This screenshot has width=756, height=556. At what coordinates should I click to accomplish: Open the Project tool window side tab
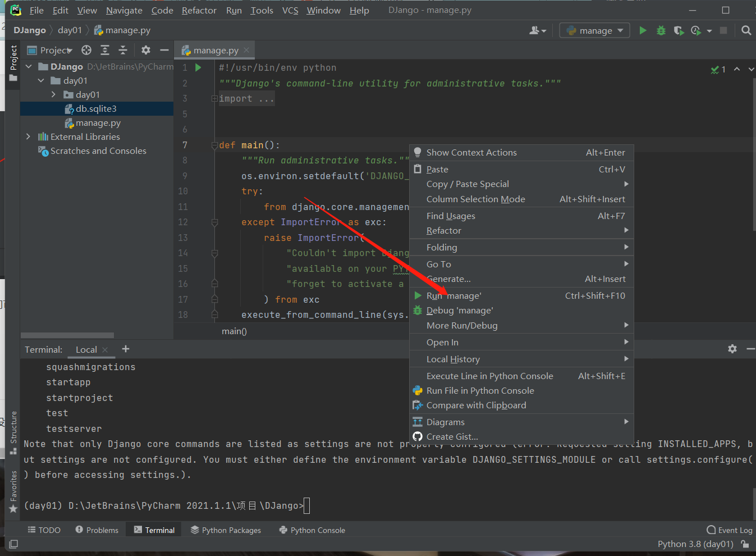pyautogui.click(x=13, y=63)
